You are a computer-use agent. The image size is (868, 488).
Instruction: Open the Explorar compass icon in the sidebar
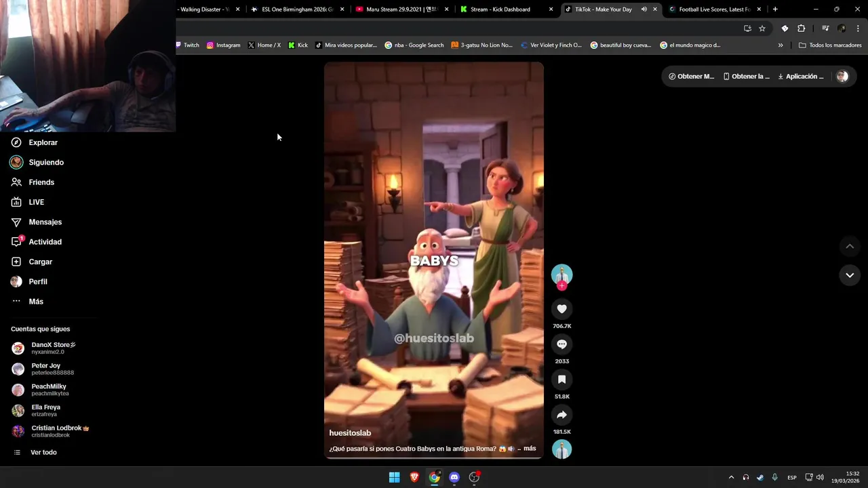[16, 142]
